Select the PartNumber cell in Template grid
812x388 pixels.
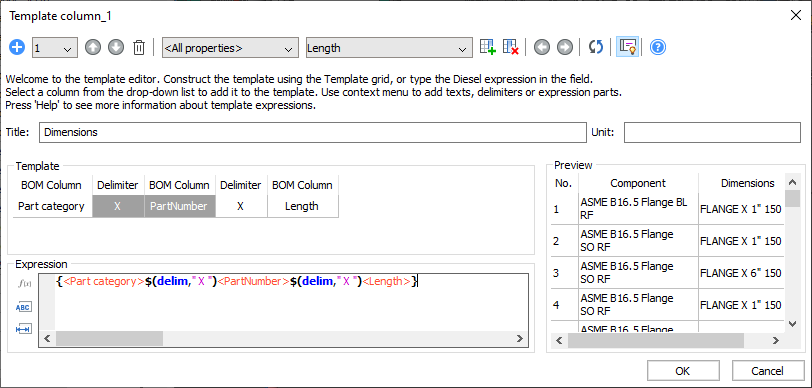[179, 206]
